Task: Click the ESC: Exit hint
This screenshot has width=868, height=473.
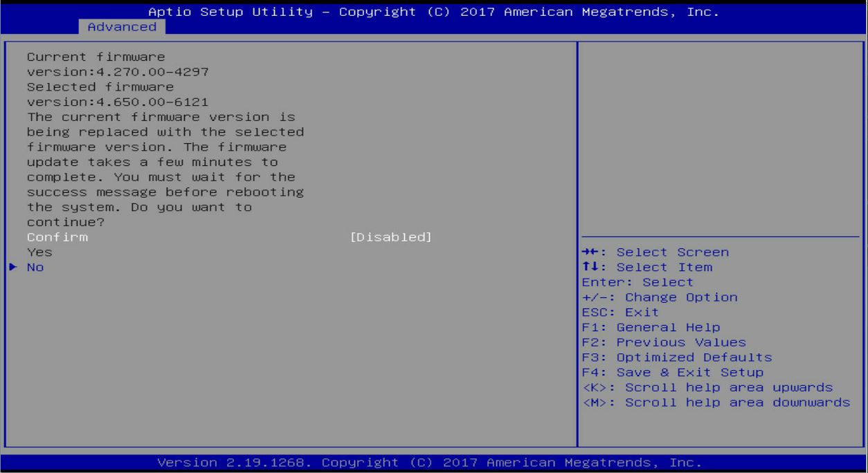Action: pyautogui.click(x=620, y=313)
